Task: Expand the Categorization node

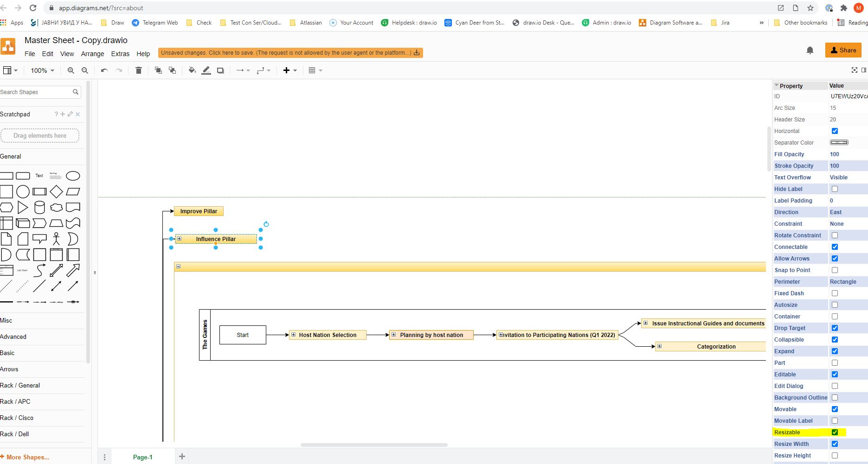Action: (x=659, y=346)
